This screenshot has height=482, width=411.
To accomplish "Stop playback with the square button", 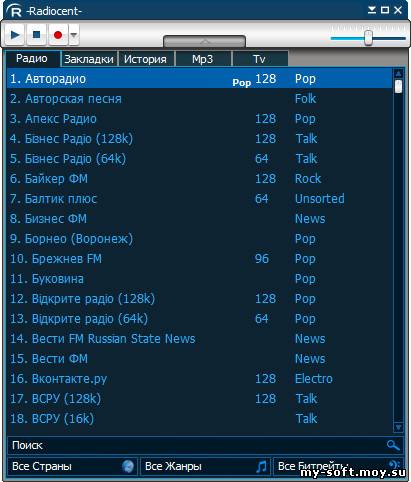I will 36,34.
